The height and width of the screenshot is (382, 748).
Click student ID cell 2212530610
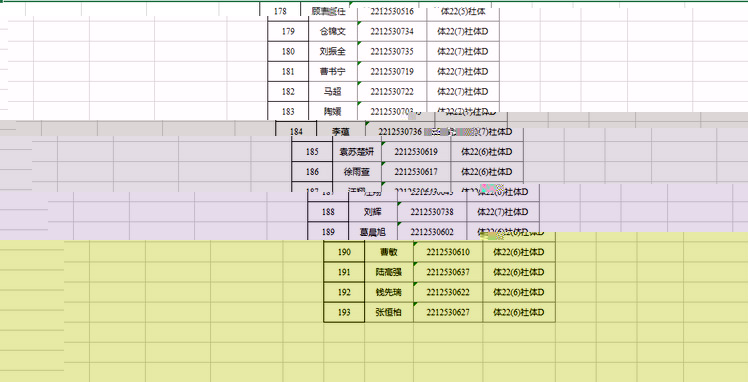pos(448,252)
